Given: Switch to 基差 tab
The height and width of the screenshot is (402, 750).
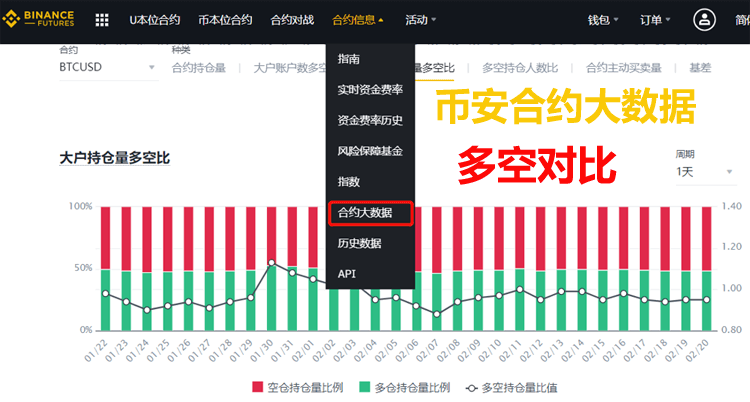Looking at the screenshot, I should click(700, 68).
